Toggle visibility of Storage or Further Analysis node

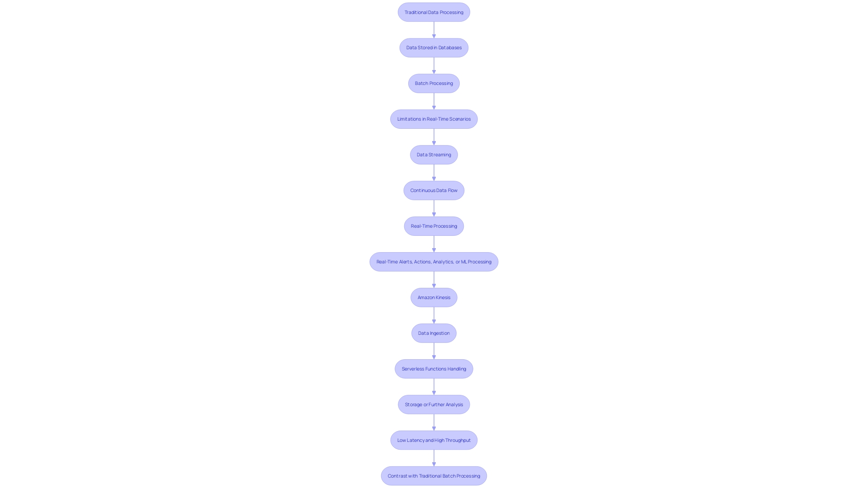434,404
